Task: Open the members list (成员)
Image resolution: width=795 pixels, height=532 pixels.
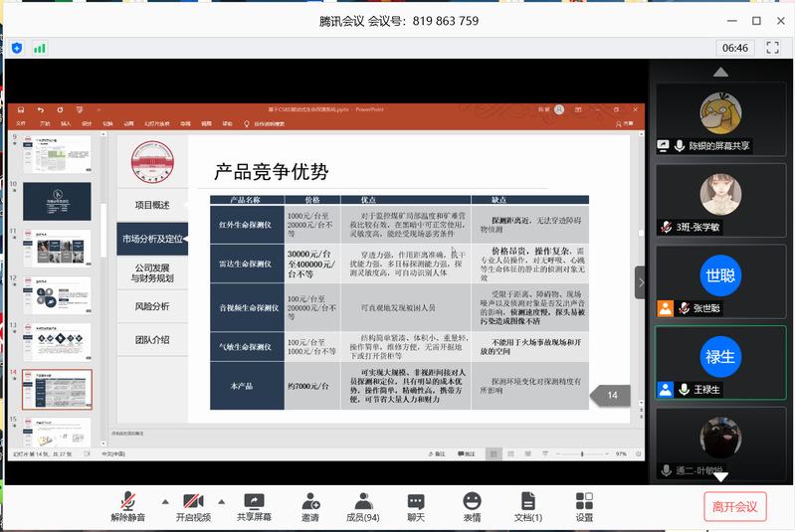Action: click(362, 502)
